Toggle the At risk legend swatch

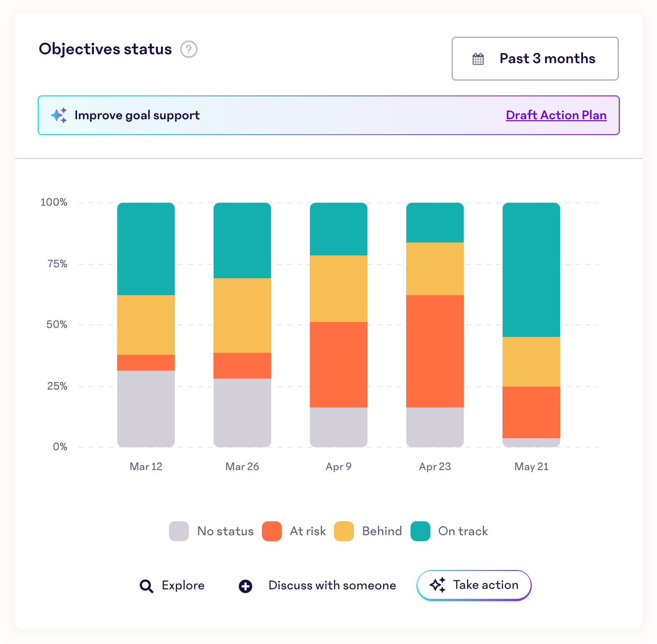pos(272,531)
